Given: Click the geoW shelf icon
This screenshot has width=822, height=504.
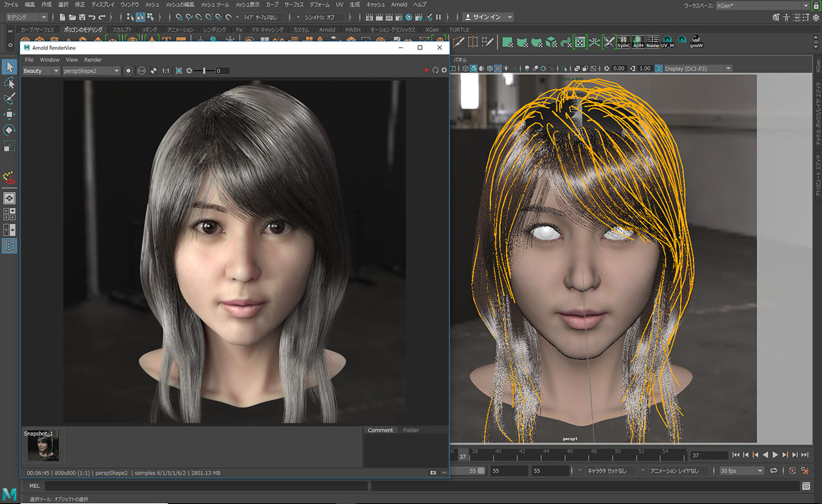Looking at the screenshot, I should pos(695,42).
